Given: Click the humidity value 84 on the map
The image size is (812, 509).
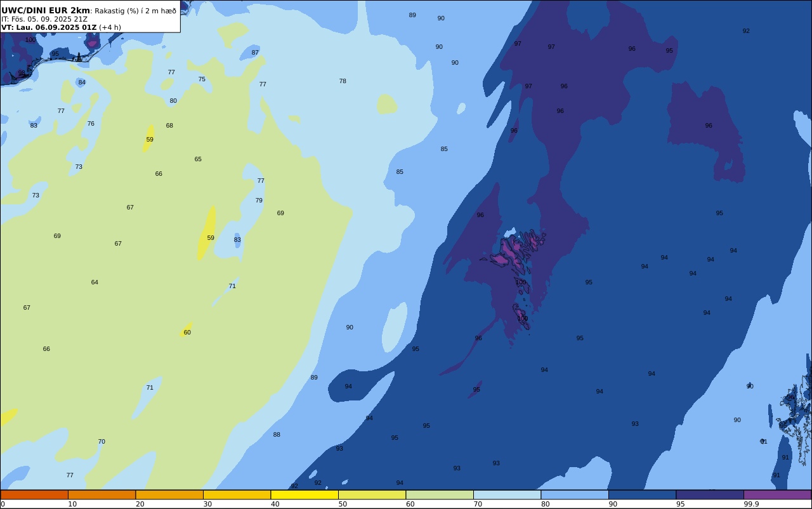Looking at the screenshot, I should click(82, 83).
